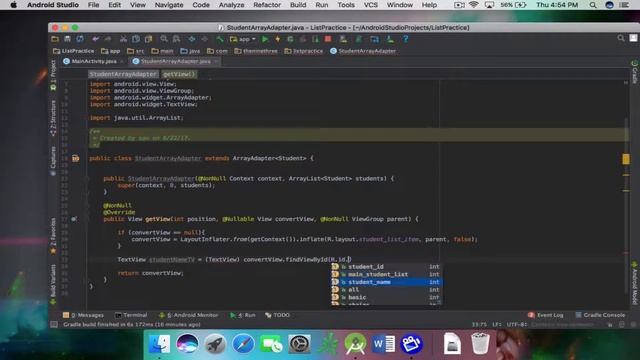
Task: Click Sync Project with Gradle Files icon
Action: pyautogui.click(x=359, y=39)
